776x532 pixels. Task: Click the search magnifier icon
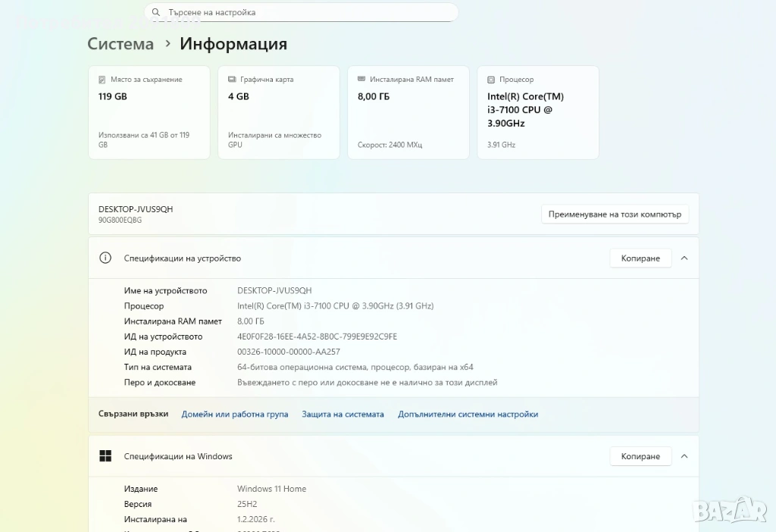click(x=156, y=12)
